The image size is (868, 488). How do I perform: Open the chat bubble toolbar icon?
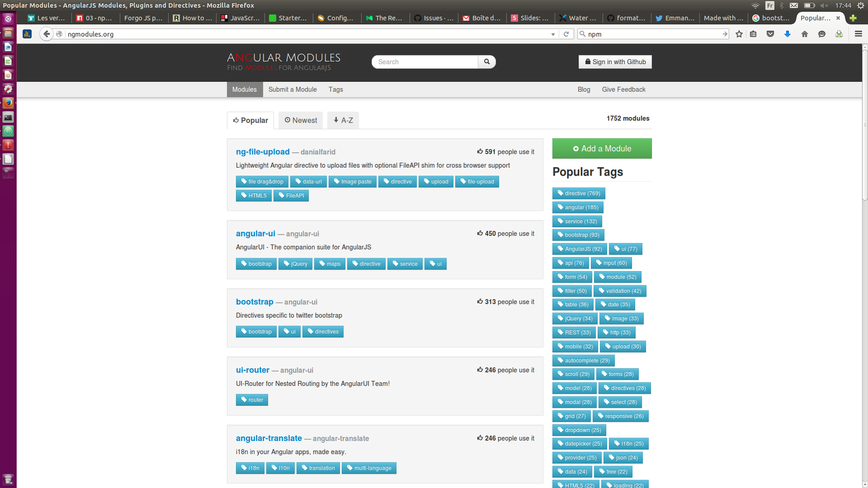point(822,34)
